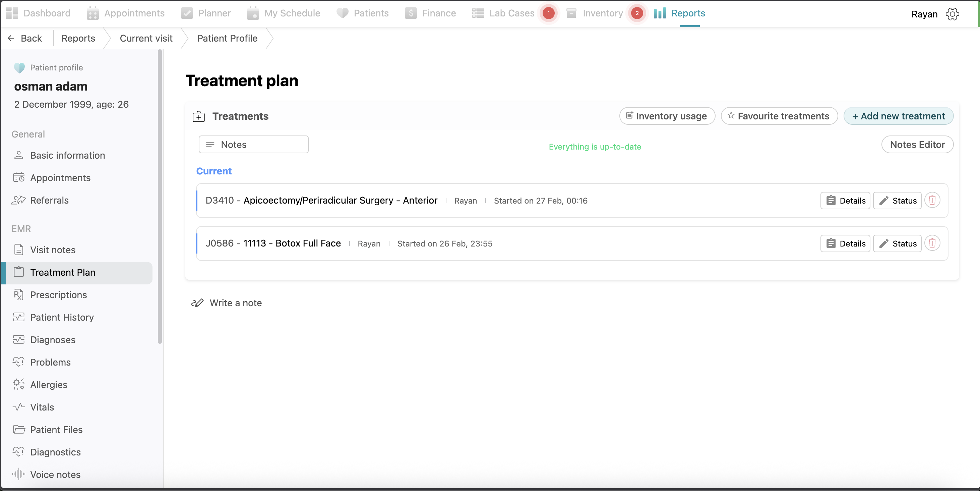Open the Vitals section in the sidebar
The width and height of the screenshot is (980, 491).
[42, 407]
